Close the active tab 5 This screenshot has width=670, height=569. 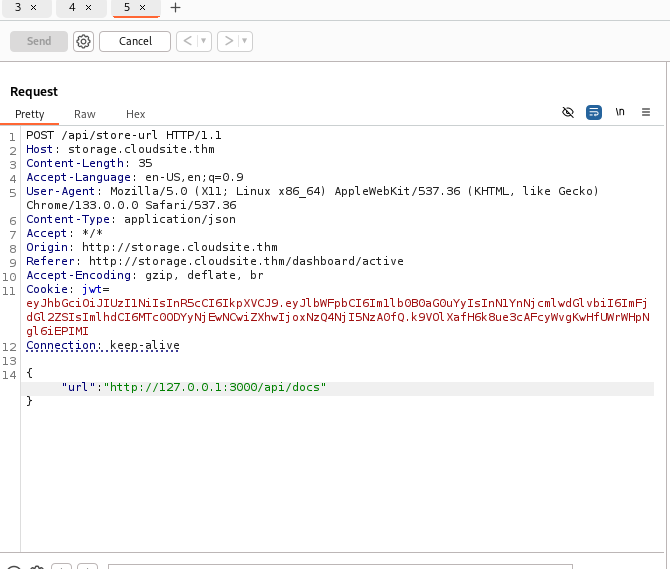click(143, 8)
